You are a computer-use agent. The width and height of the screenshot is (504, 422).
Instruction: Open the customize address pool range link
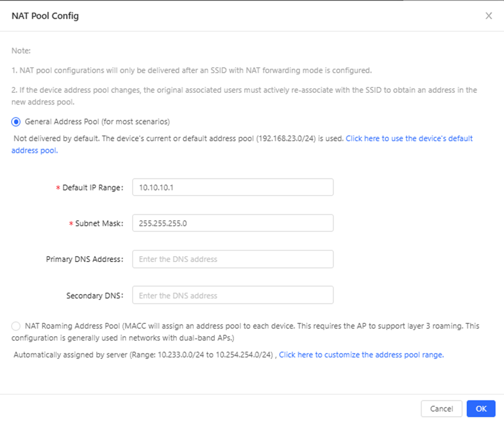pyautogui.click(x=362, y=355)
